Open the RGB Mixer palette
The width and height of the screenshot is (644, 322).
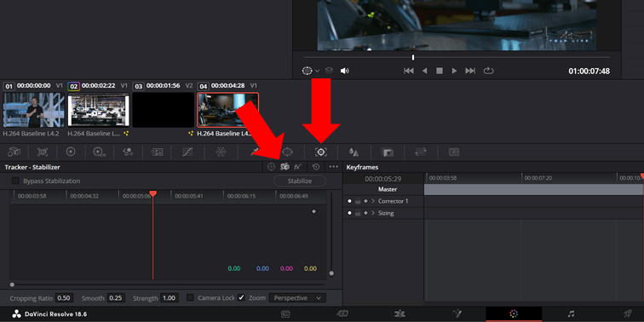click(x=128, y=152)
